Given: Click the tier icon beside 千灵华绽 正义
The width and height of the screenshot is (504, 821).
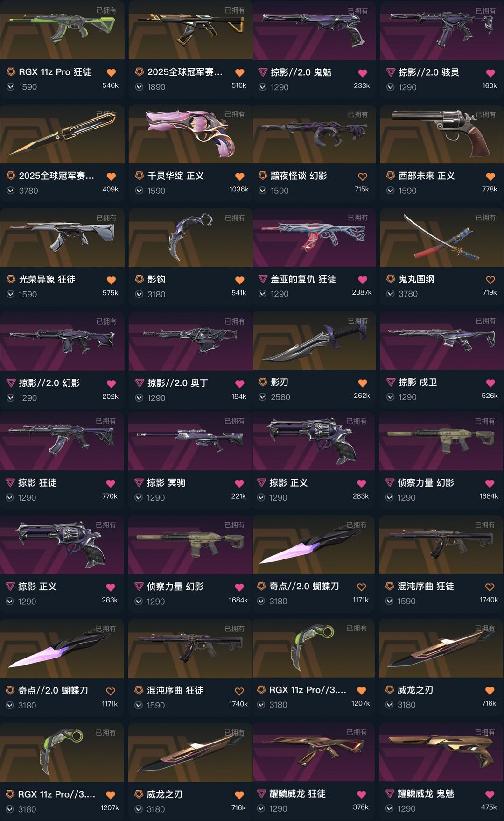Looking at the screenshot, I should point(139,176).
